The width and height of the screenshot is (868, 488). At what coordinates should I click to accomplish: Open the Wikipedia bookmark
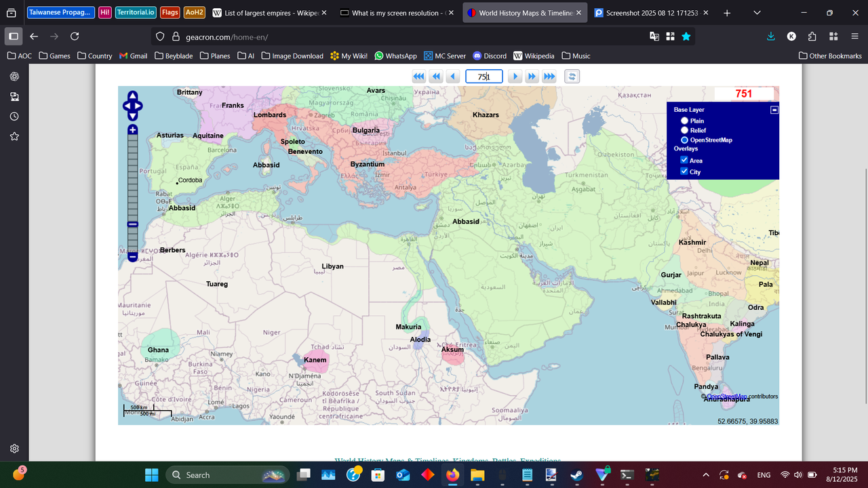coord(534,56)
